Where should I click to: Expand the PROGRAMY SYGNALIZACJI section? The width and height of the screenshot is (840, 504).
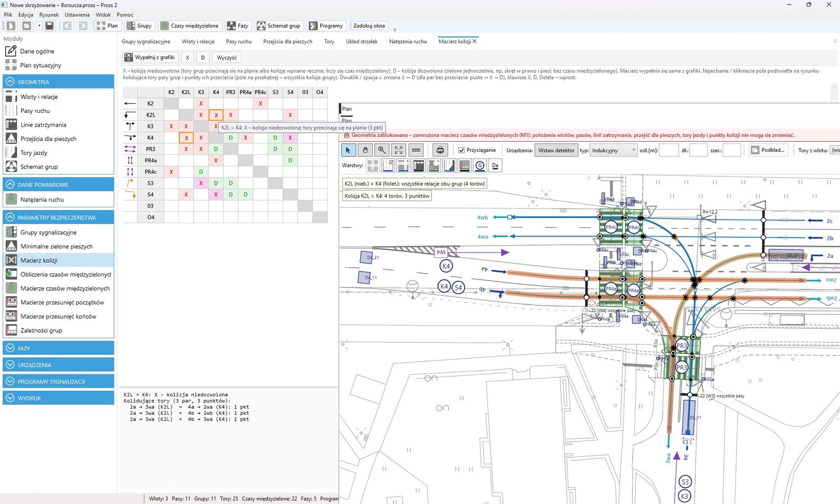click(58, 382)
